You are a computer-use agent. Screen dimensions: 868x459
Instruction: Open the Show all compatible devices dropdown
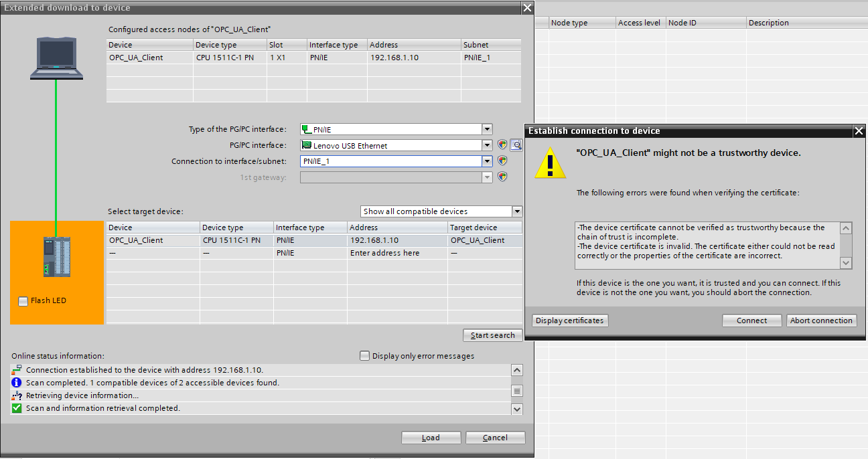(516, 211)
